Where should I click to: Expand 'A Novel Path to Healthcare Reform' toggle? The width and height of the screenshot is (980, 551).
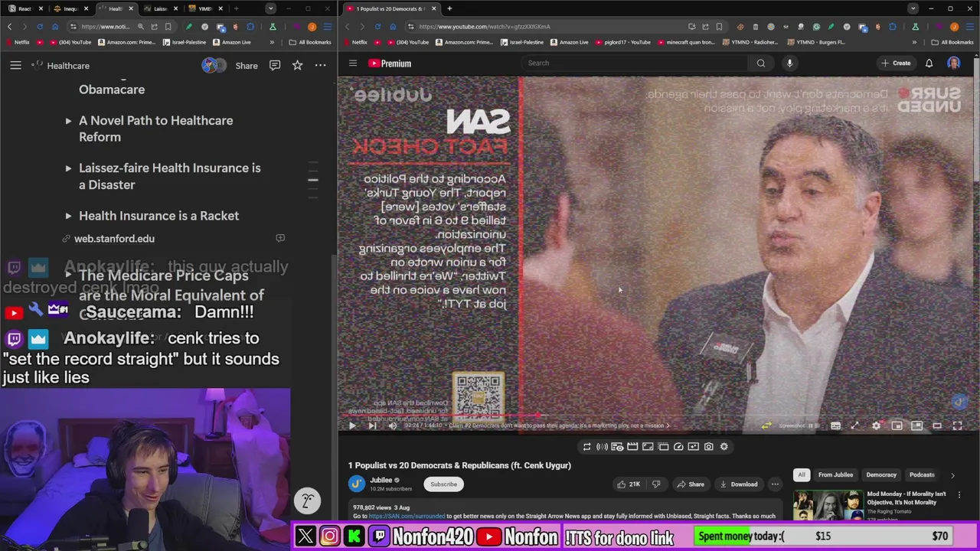68,121
